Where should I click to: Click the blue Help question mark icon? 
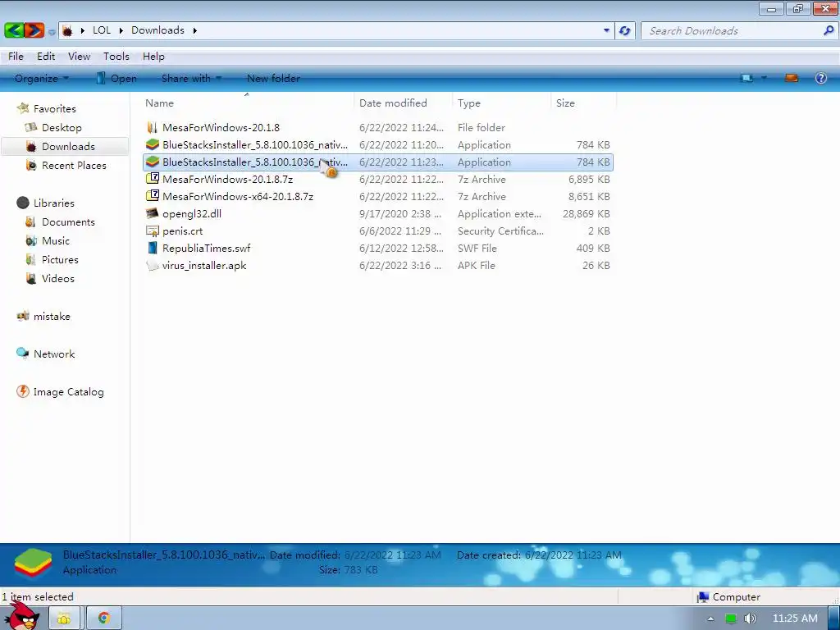pyautogui.click(x=820, y=78)
